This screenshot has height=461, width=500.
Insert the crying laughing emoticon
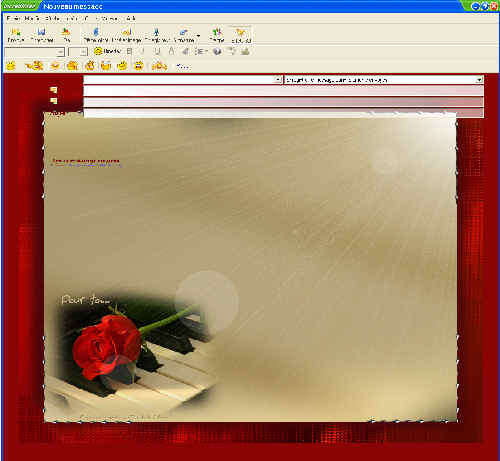click(138, 66)
